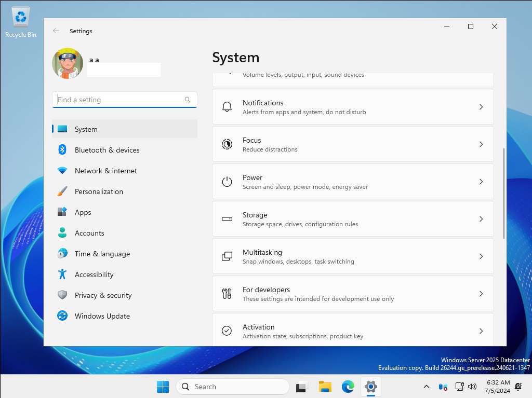532x398 pixels.
Task: Click the taskbar Search box
Action: pos(233,387)
